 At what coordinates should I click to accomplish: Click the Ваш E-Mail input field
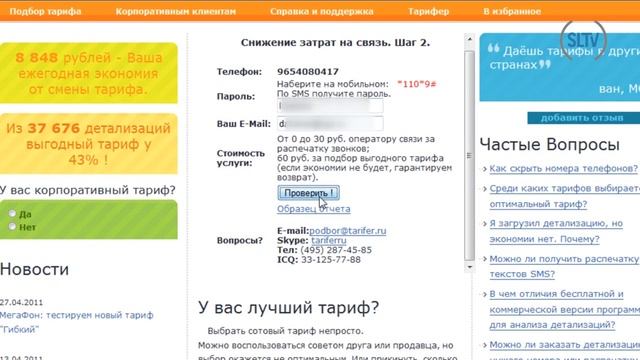(x=330, y=123)
